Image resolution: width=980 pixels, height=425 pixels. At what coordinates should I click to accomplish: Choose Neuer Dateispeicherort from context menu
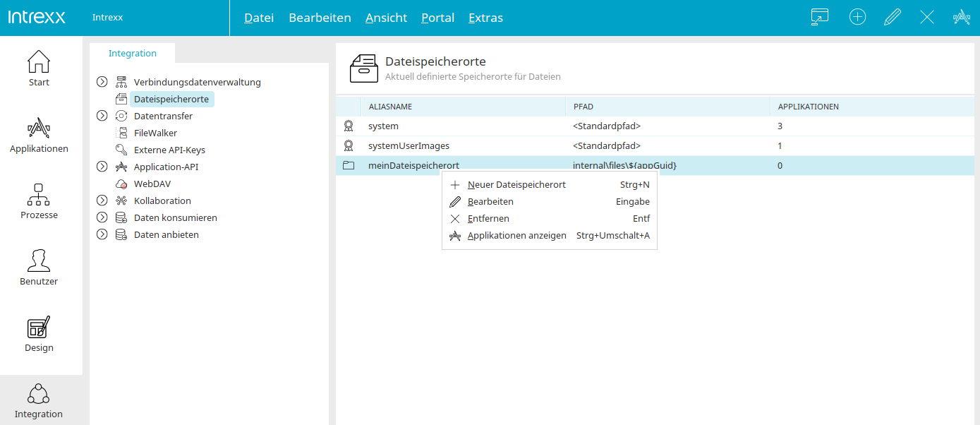516,185
